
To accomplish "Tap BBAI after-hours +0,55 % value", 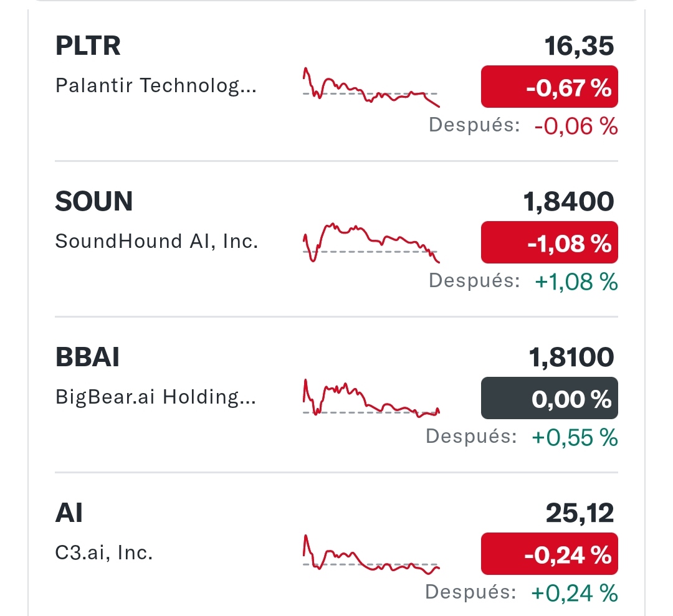I will point(575,437).
